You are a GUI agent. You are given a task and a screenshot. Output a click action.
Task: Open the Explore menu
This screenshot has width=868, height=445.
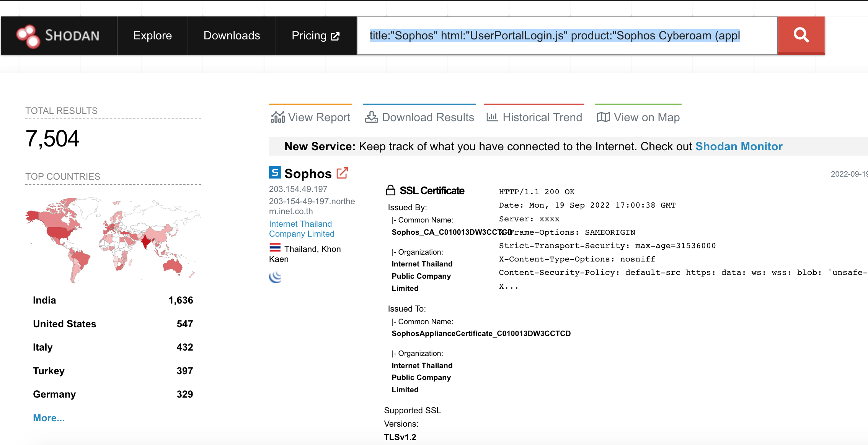[x=152, y=36]
